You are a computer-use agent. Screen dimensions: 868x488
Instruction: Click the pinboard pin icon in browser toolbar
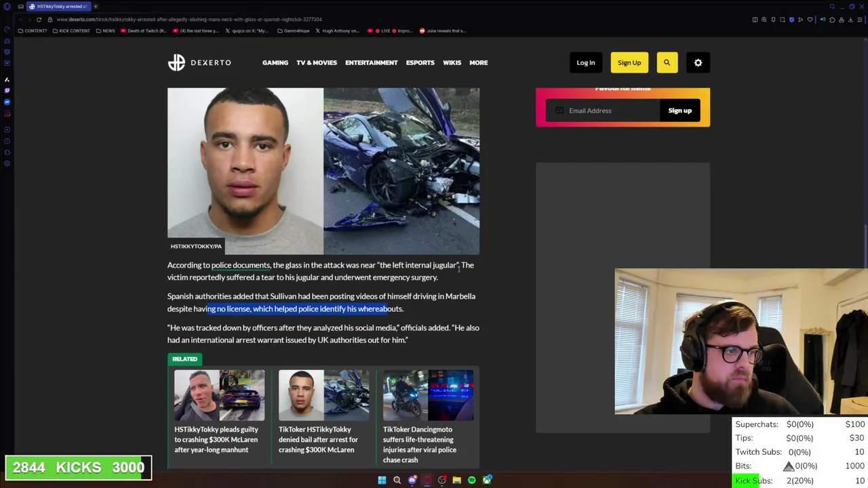tap(773, 20)
